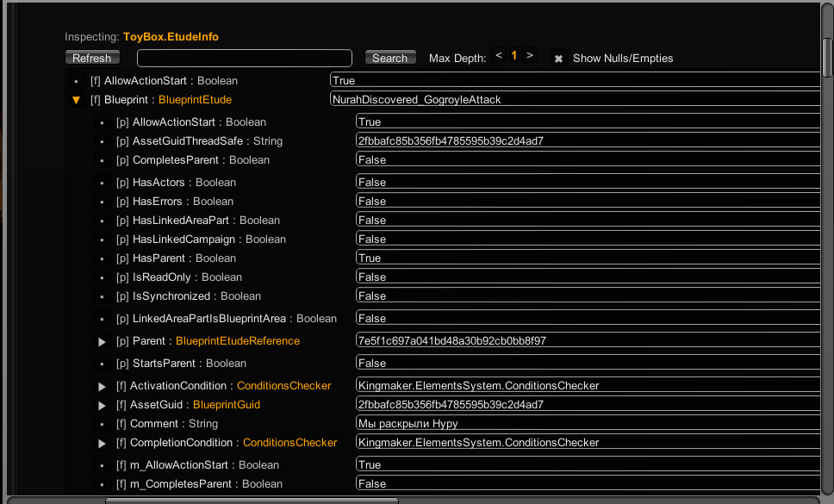
Task: Click the Search button
Action: pos(390,58)
